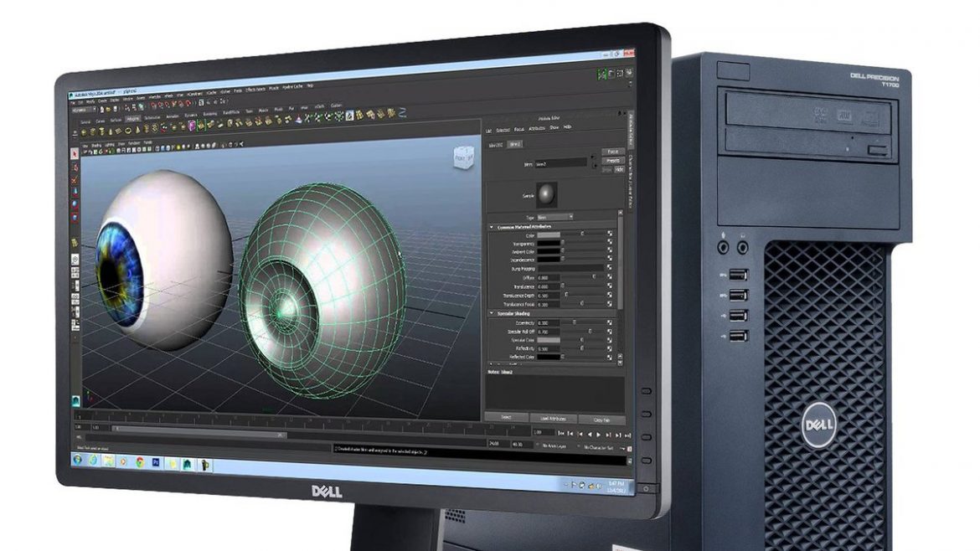Create a polygon cube from shelf
This screenshot has height=551, width=980.
pyautogui.click(x=93, y=131)
